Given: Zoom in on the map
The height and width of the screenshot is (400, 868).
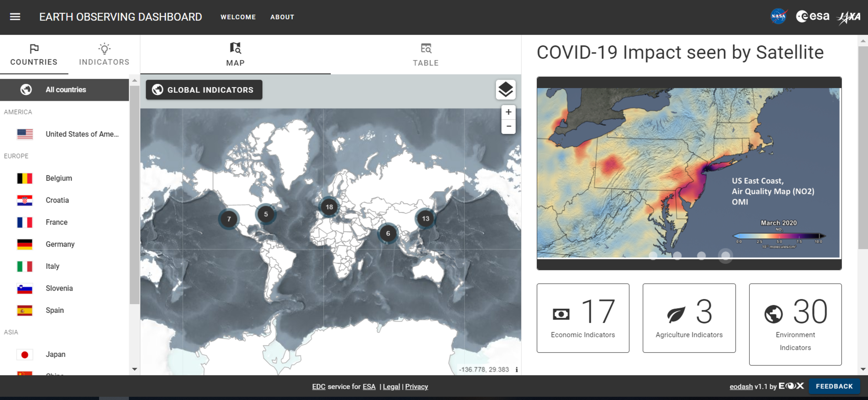Looking at the screenshot, I should (508, 112).
